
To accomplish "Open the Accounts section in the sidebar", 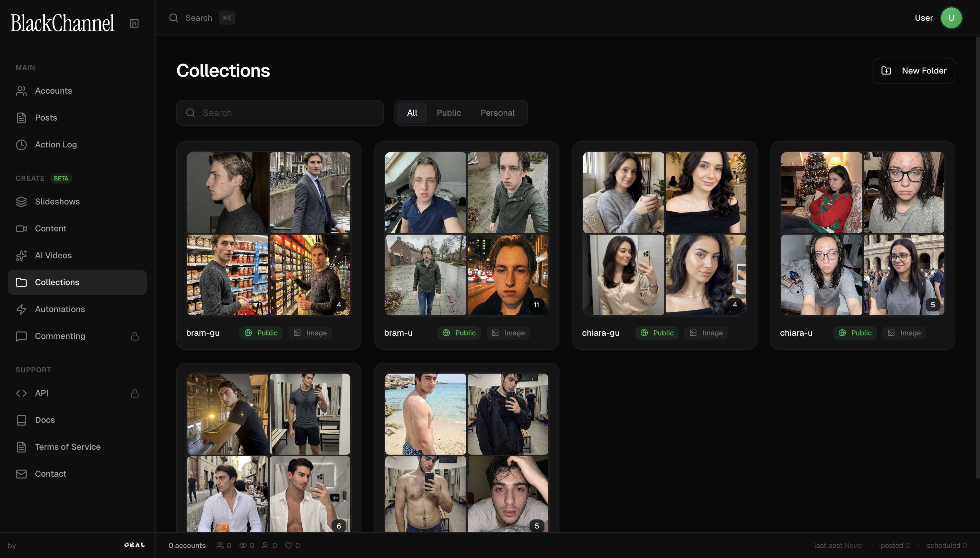I will pyautogui.click(x=53, y=91).
